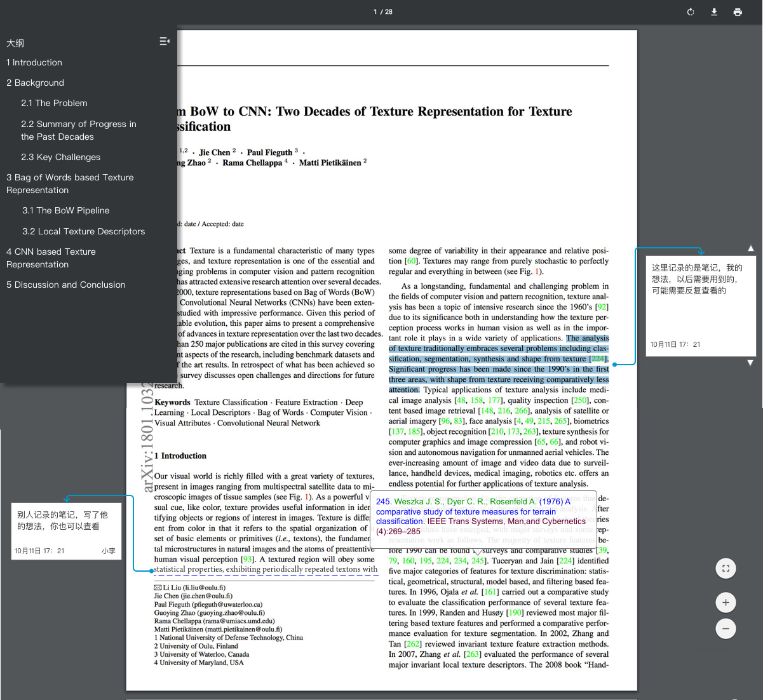Click citation [263] for Zhang et al.
763x700 pixels.
[473, 654]
